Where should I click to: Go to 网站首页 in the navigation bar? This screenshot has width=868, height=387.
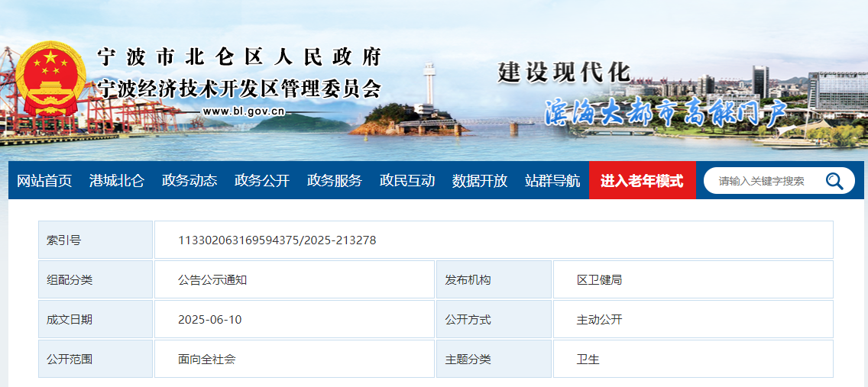(44, 181)
